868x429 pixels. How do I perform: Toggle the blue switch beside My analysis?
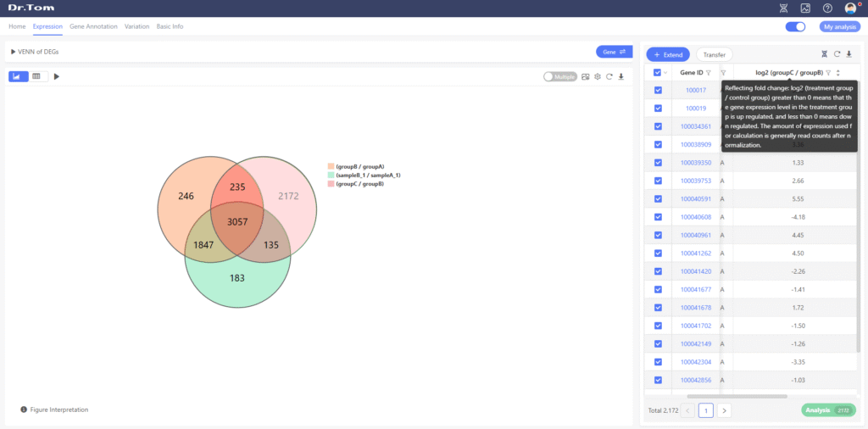[795, 26]
